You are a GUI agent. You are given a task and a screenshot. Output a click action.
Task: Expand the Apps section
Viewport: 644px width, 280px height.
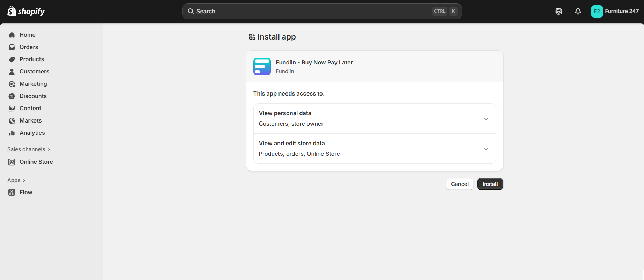[x=16, y=180]
